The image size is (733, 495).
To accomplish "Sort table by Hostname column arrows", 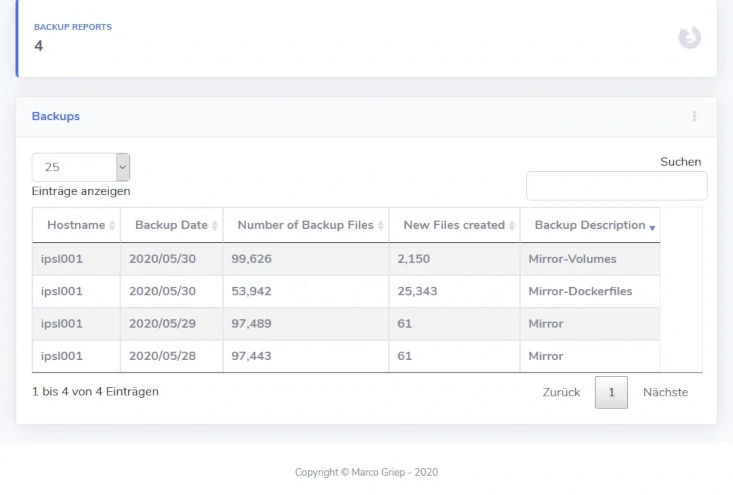I will [x=112, y=225].
